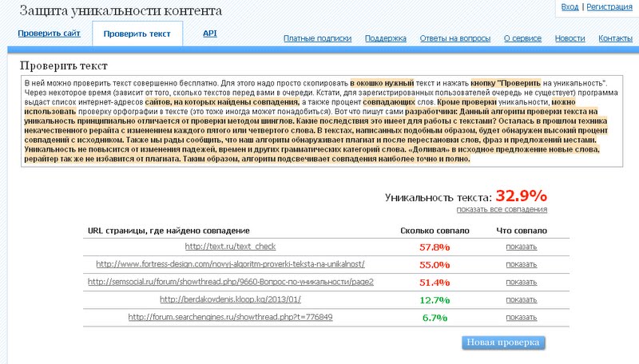Screen dimensions: 639x364
Task: Go to Новости section
Action: coord(570,38)
